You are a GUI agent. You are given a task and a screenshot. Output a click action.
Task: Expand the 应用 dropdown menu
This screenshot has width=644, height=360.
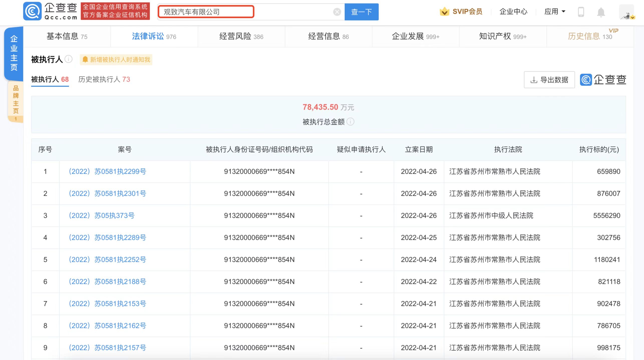click(x=555, y=12)
